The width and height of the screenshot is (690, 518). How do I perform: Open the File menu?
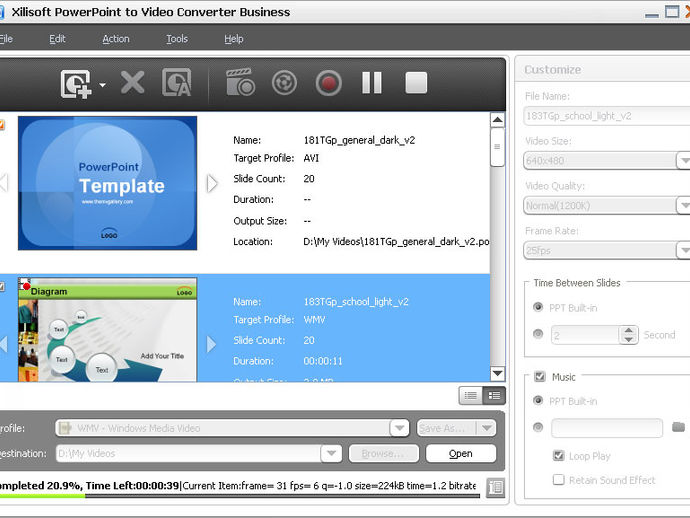[6, 39]
